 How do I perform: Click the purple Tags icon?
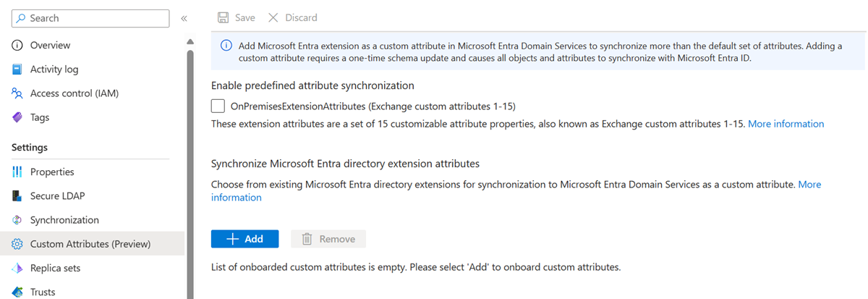(17, 117)
